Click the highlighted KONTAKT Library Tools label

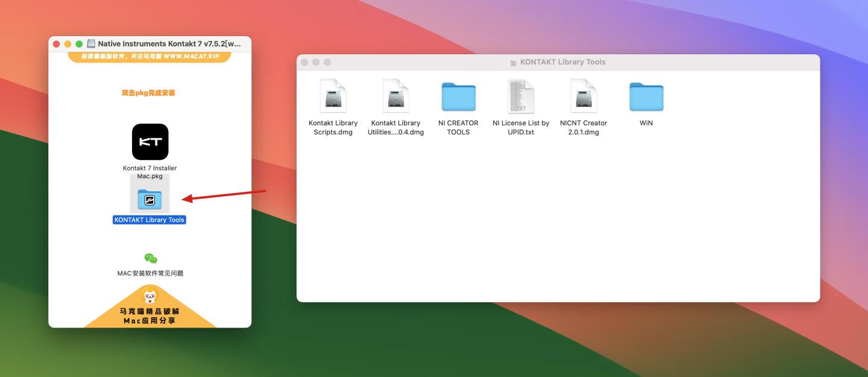point(149,220)
